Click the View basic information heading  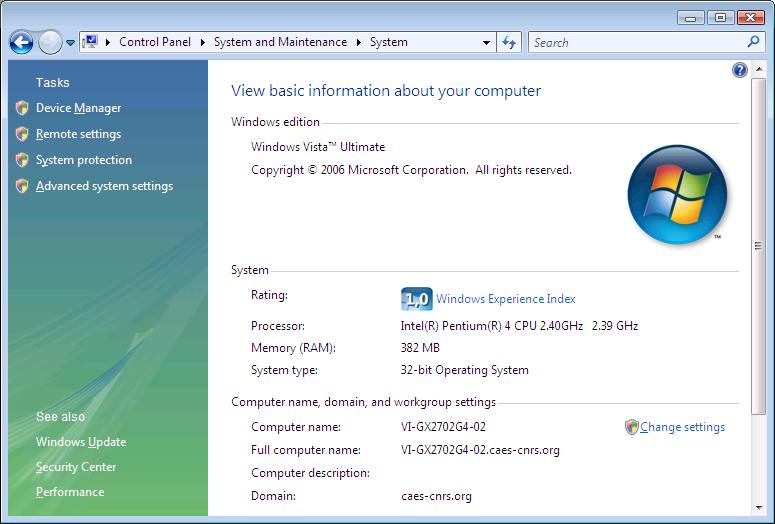coord(386,90)
